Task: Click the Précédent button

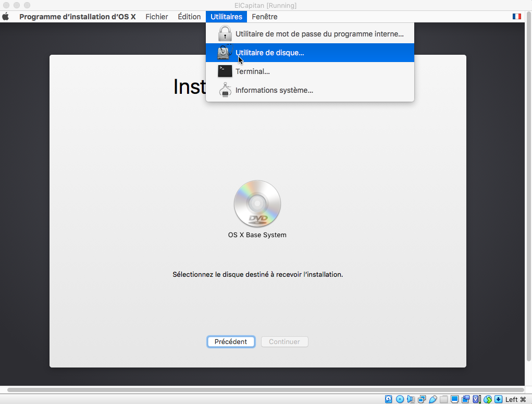Action: tap(231, 341)
